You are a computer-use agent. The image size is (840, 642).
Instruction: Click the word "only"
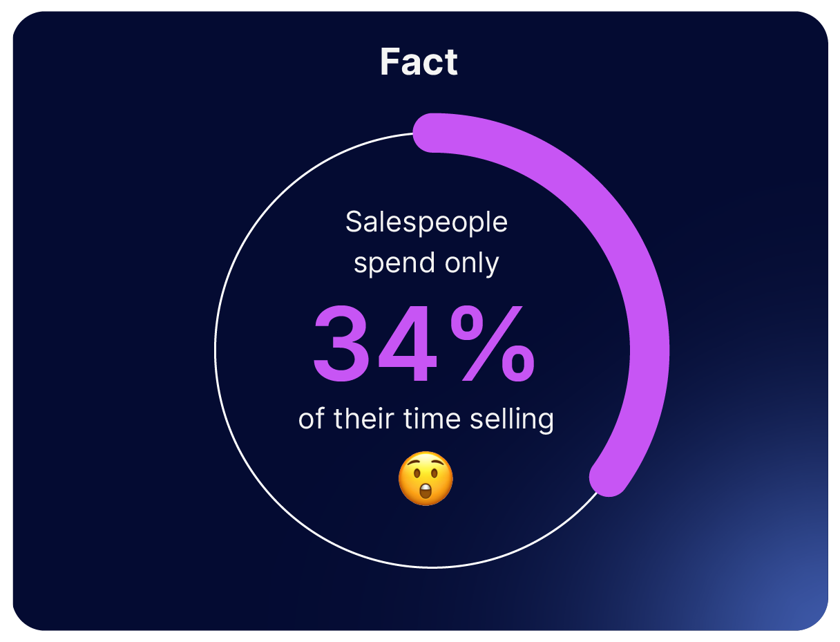coord(472,264)
